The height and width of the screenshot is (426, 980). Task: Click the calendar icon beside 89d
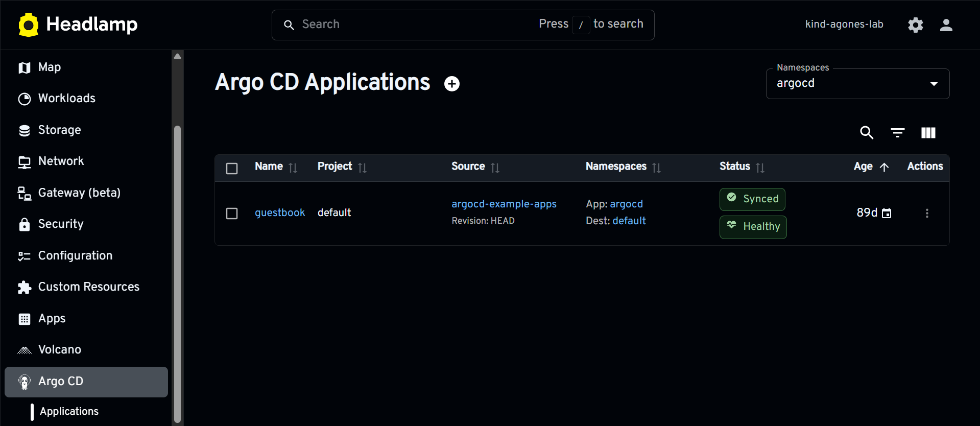887,213
